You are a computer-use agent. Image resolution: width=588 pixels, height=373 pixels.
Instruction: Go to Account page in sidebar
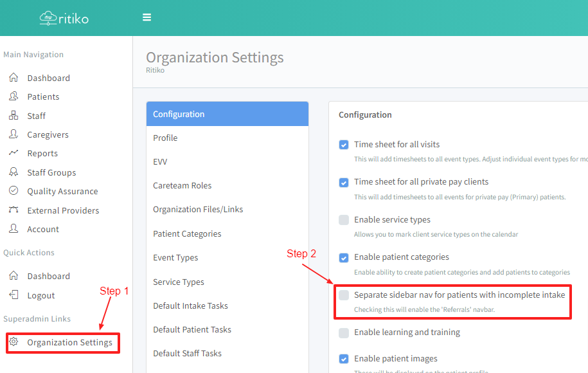click(x=43, y=229)
